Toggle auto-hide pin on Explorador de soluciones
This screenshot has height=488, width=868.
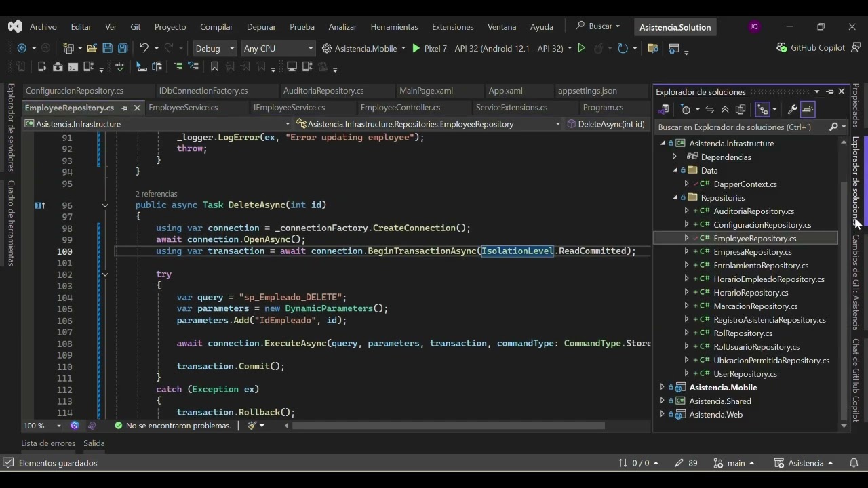[830, 91]
